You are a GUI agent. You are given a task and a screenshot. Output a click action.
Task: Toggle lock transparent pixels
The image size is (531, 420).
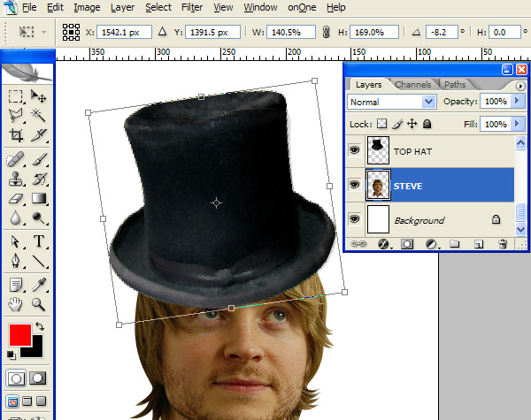click(x=382, y=124)
